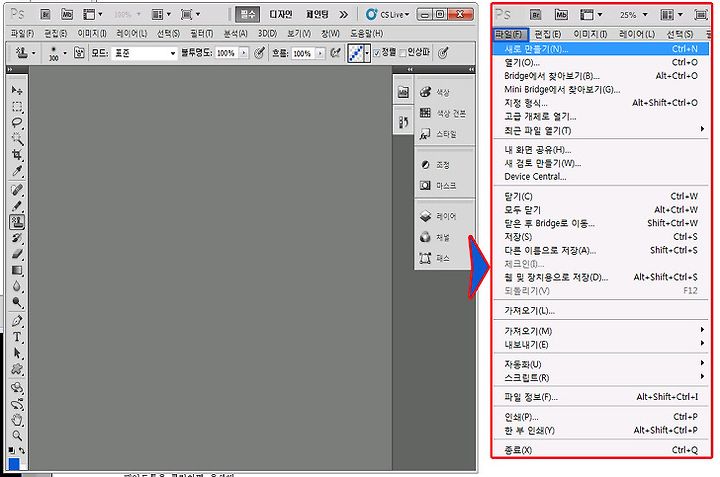Select the Zoom tool in the toolbox
This screenshot has width=720, height=477.
click(x=17, y=435)
